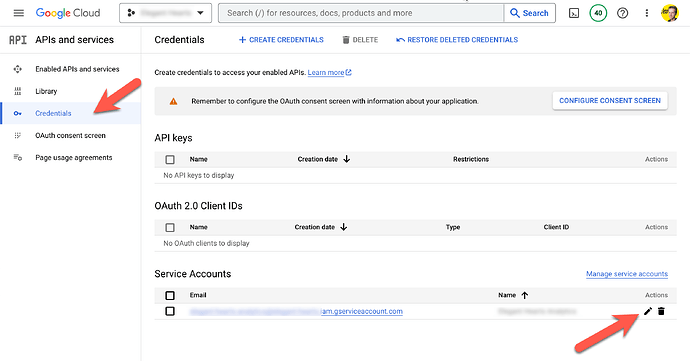Open Manage service accounts link
This screenshot has height=361, width=690.
click(627, 274)
